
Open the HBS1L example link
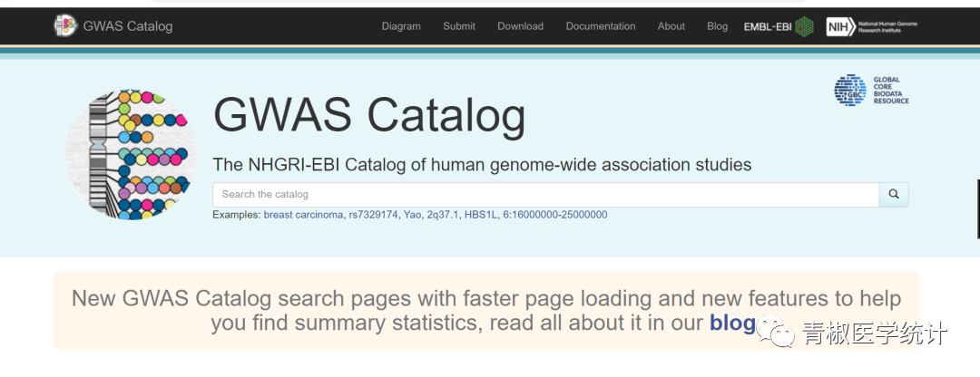(480, 215)
